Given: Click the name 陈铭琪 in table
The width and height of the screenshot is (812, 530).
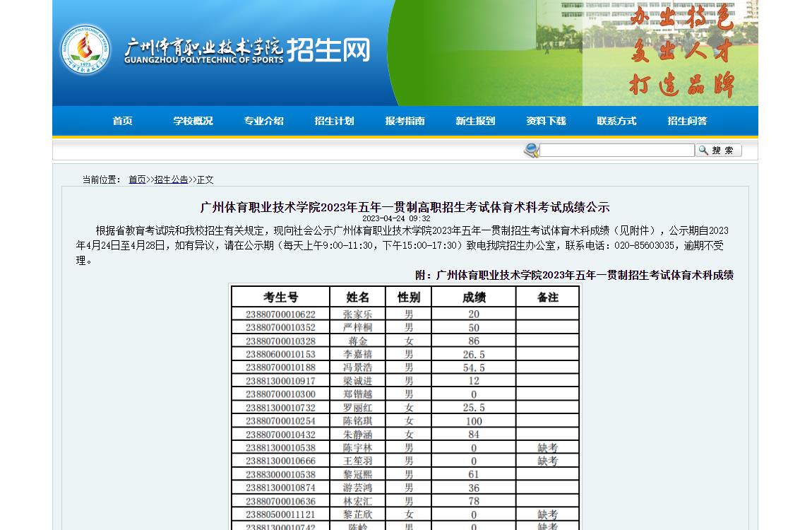Looking at the screenshot, I should point(357,420).
